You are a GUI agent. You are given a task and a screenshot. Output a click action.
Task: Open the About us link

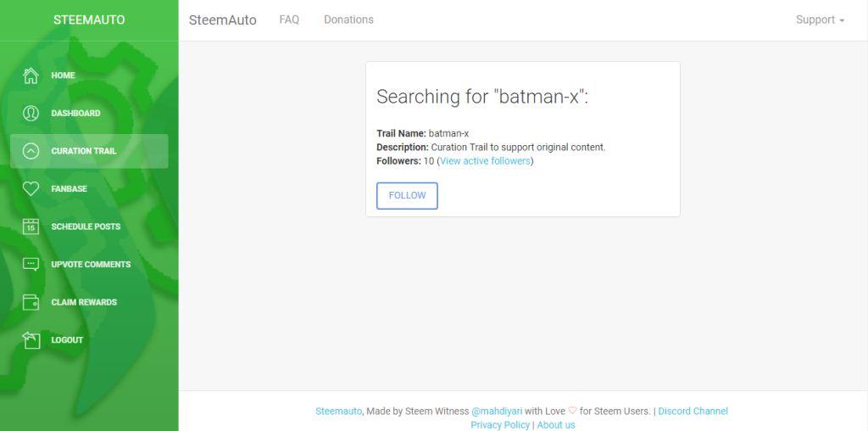pos(556,425)
